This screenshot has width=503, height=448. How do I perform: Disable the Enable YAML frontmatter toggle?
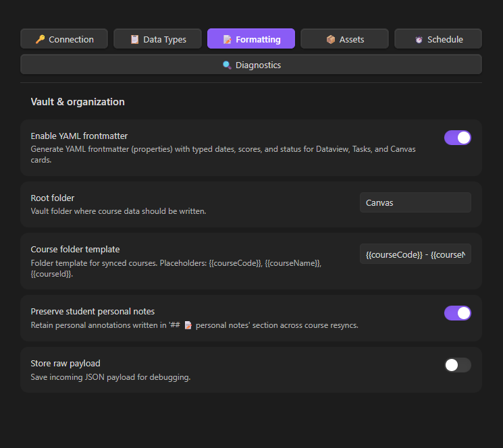tap(458, 138)
